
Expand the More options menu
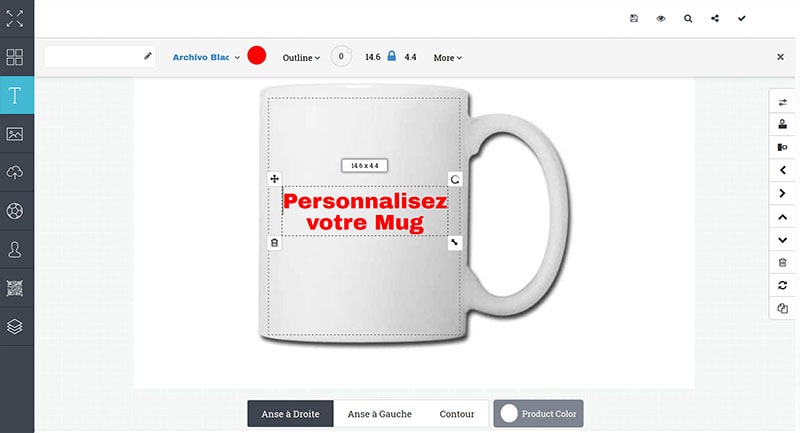tap(447, 58)
